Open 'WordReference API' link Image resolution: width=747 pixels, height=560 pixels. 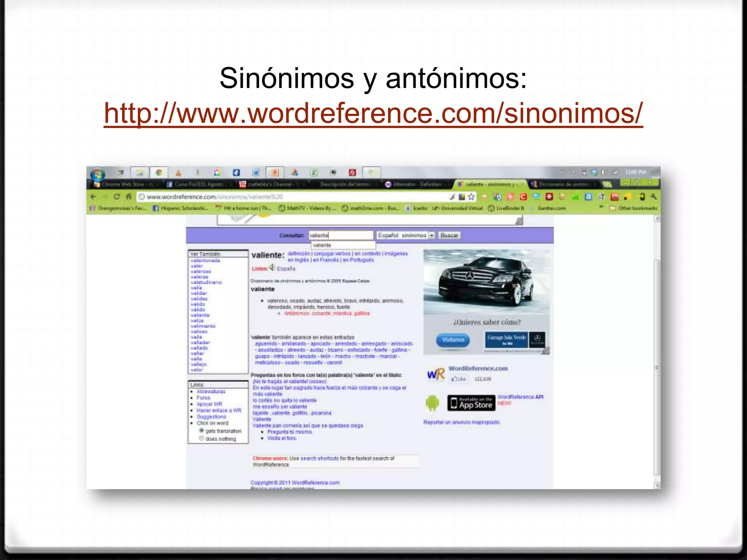tap(520, 397)
